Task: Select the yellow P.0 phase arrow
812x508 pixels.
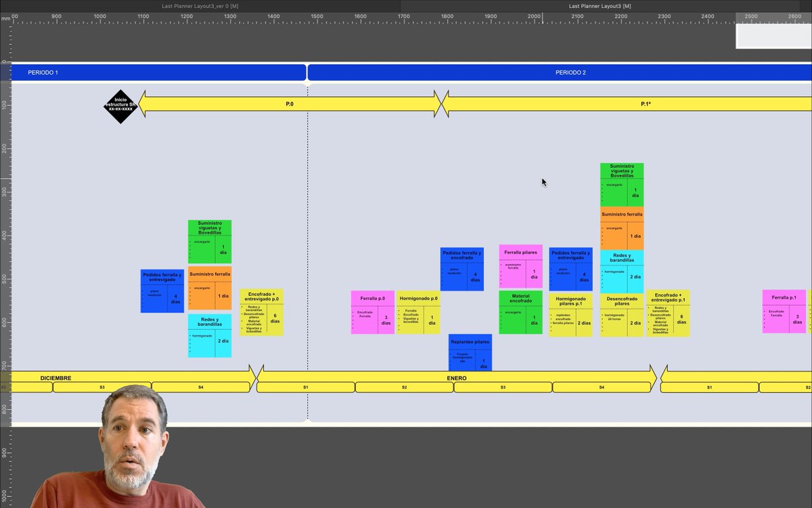Action: click(290, 104)
